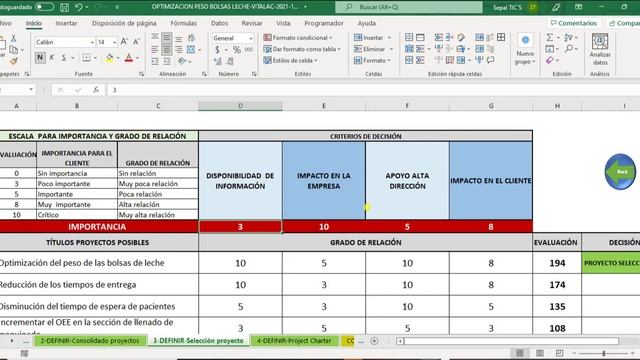Screen dimensions: 640x360
Task: Click the Cut scissors icon
Action: point(13,38)
